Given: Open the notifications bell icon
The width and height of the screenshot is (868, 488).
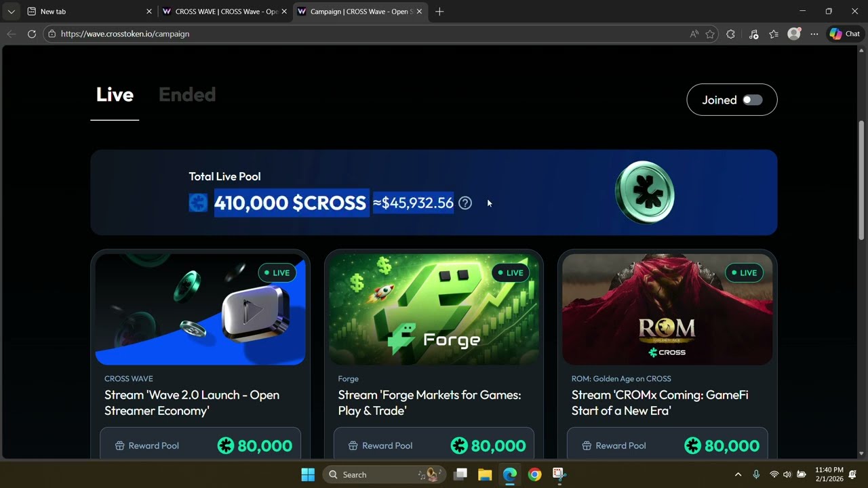Looking at the screenshot, I should click(852, 474).
